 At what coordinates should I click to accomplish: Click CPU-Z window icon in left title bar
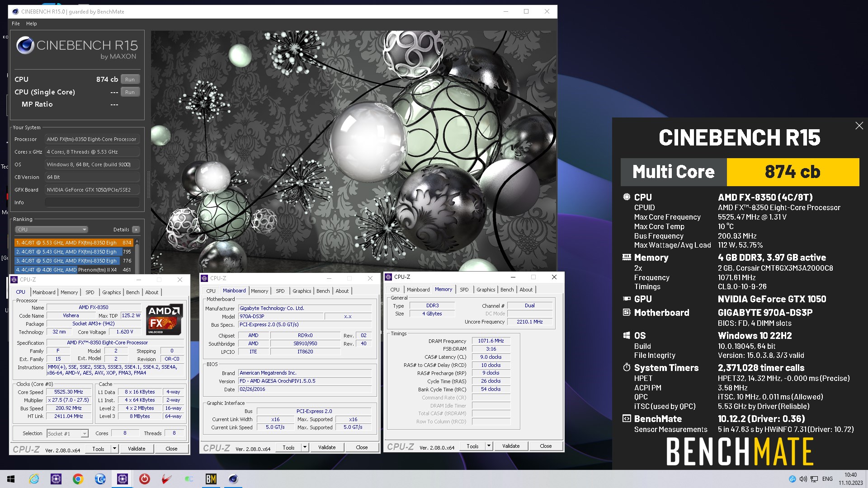coord(14,280)
